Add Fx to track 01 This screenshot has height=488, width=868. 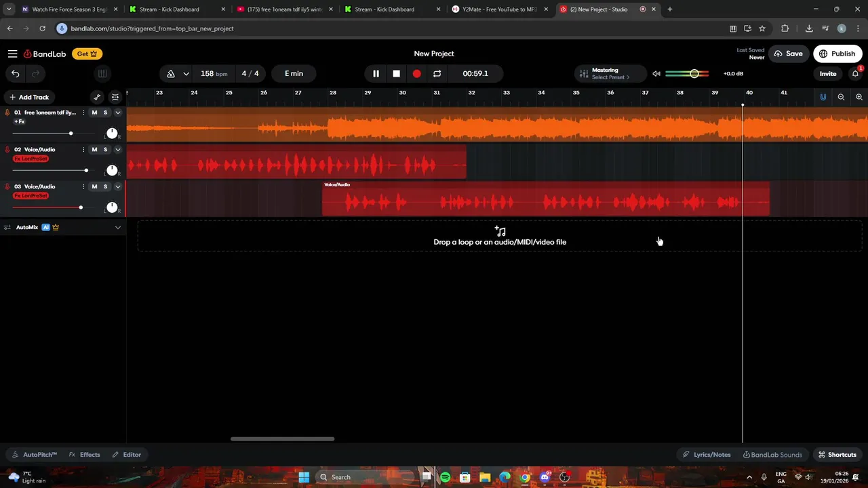pos(20,121)
